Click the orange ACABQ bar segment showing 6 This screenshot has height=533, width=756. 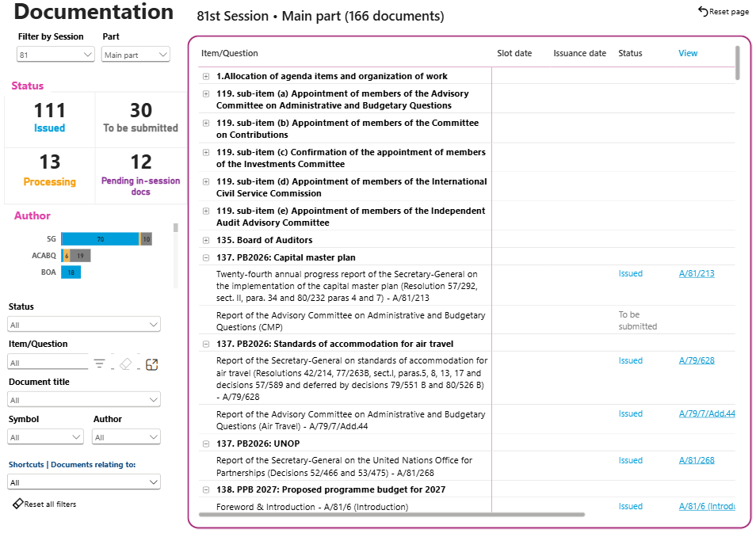67,256
